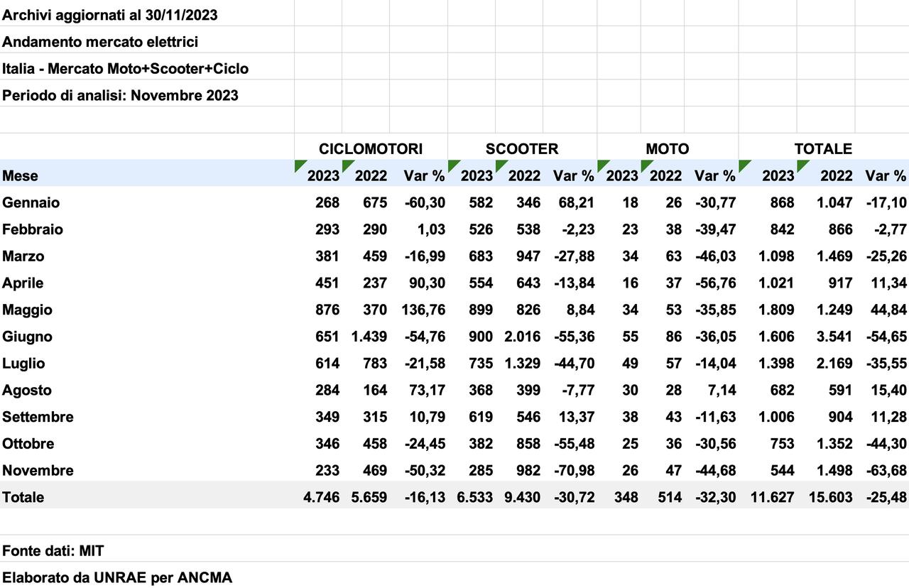
Task: Select the 'Fonte dati: MIT' cell
Action: [53, 551]
